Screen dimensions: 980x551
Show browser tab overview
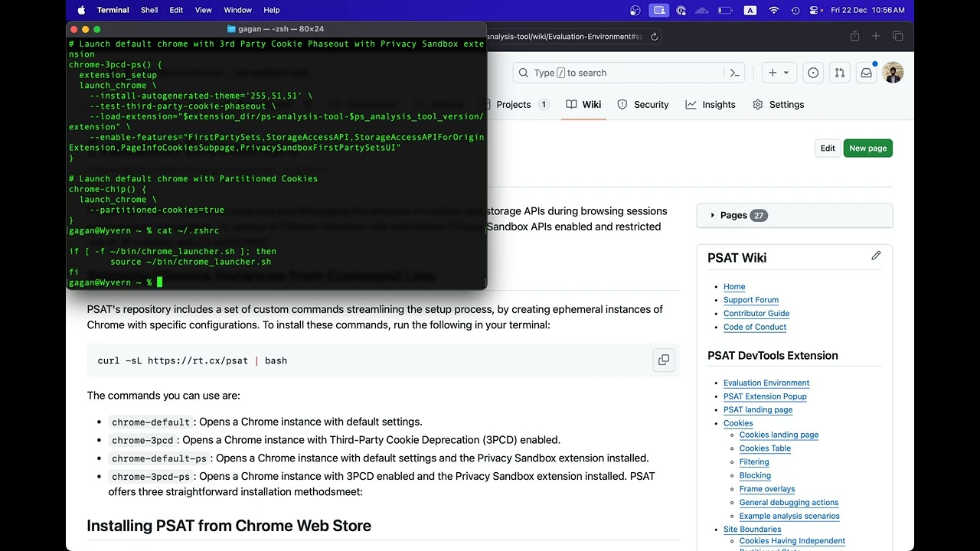pos(897,36)
